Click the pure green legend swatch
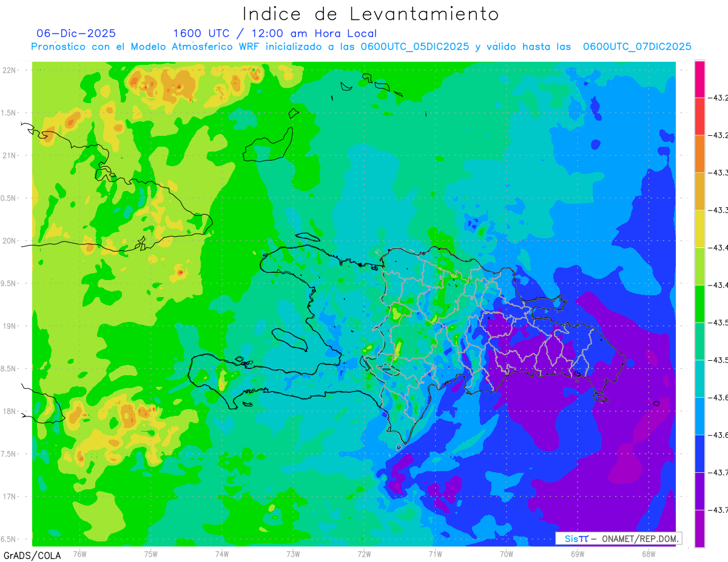Image resolution: width=728 pixels, height=562 pixels. tap(699, 304)
